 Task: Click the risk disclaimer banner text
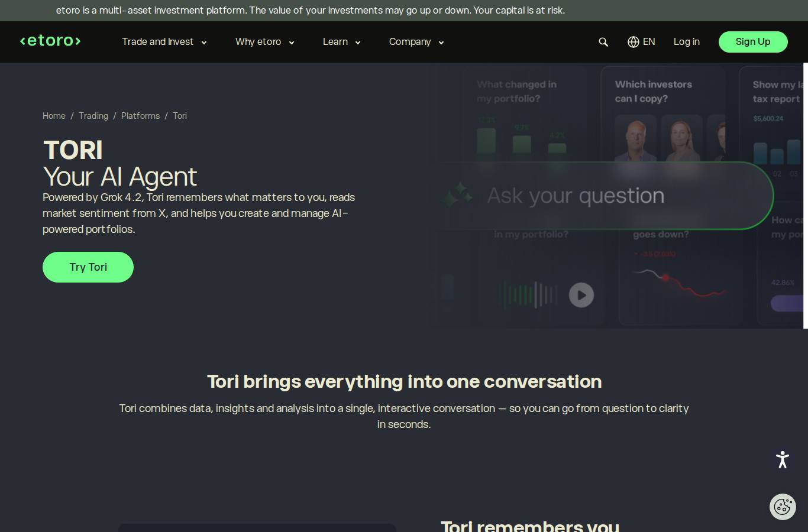point(311,11)
